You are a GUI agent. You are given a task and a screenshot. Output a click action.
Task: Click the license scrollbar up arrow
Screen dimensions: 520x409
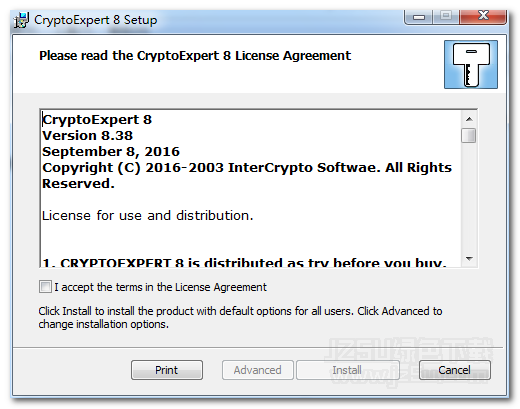[x=469, y=119]
